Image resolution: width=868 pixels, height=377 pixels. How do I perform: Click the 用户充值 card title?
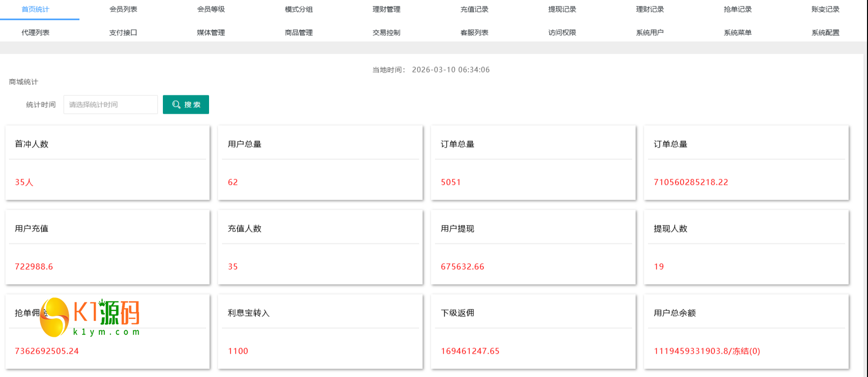click(x=31, y=228)
